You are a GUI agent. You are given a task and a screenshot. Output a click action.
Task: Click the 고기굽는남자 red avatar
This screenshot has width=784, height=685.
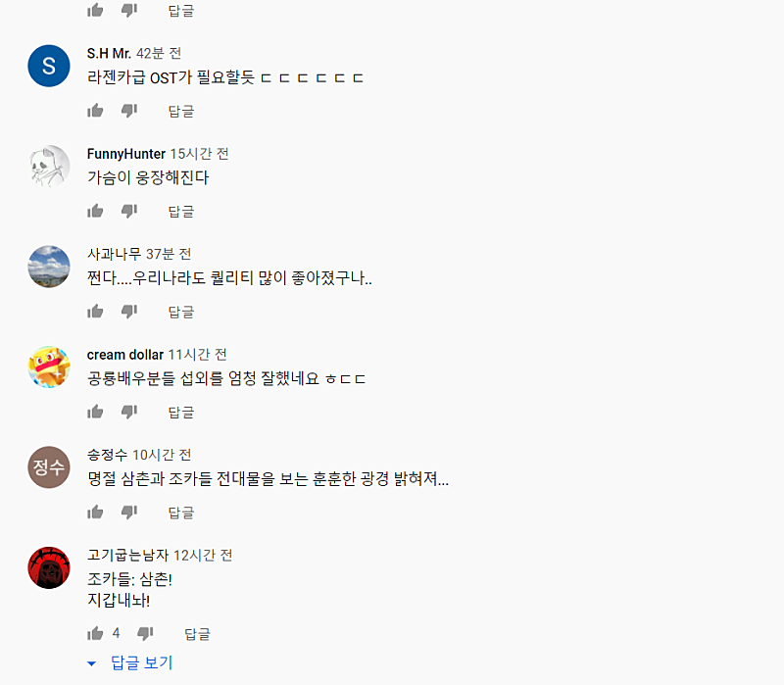(49, 567)
